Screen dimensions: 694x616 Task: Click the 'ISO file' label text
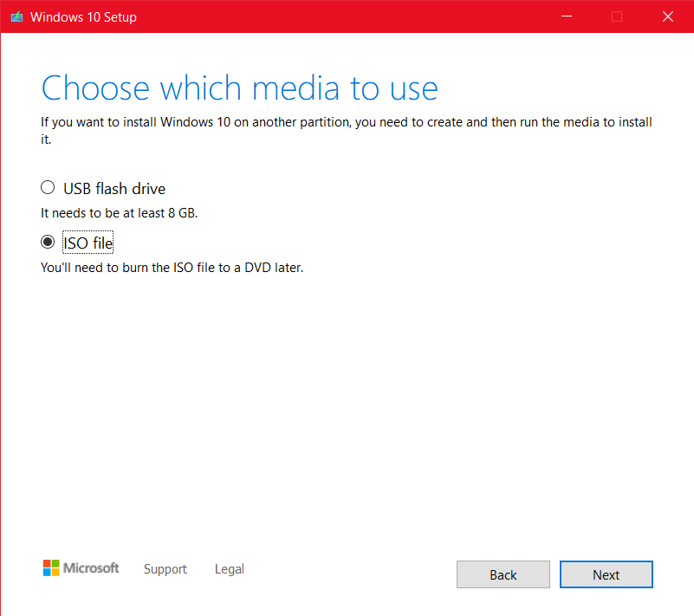pos(88,243)
